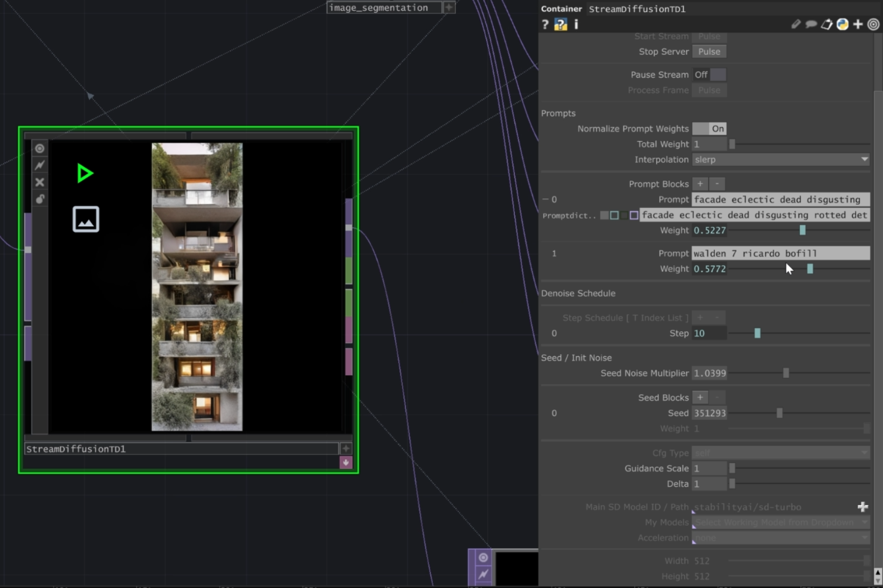This screenshot has height=588, width=883.
Task: Click the Python logo icon in parameter header
Action: pos(842,24)
